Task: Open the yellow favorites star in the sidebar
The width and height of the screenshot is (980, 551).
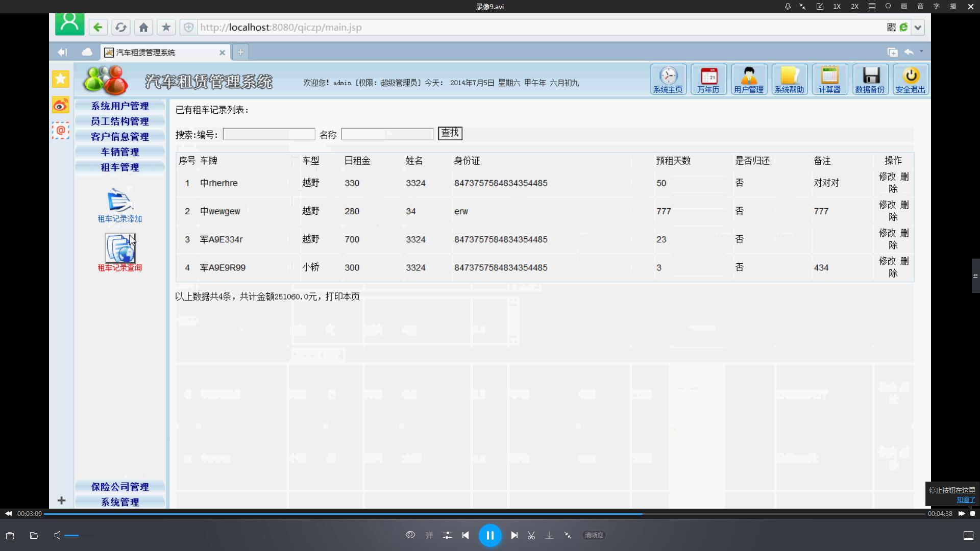Action: point(61,79)
